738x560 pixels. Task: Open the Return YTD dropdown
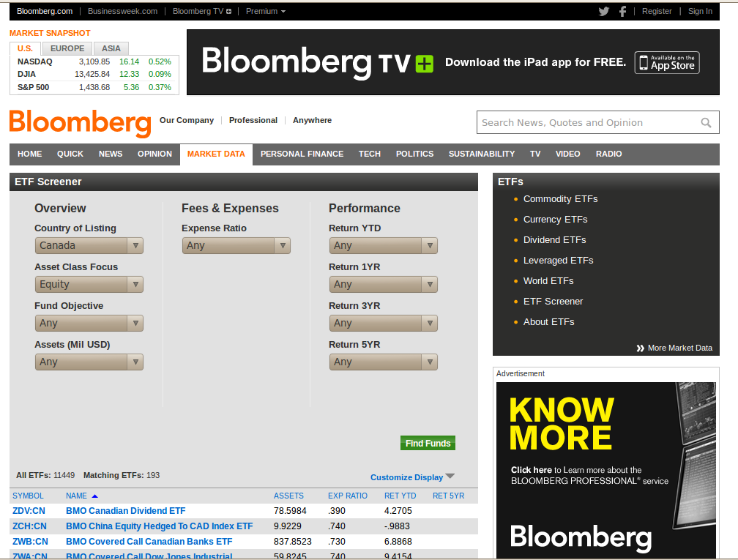pos(384,246)
